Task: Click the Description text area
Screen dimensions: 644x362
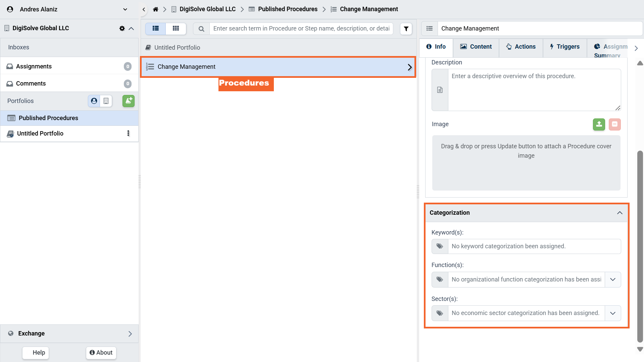Action: (x=534, y=90)
